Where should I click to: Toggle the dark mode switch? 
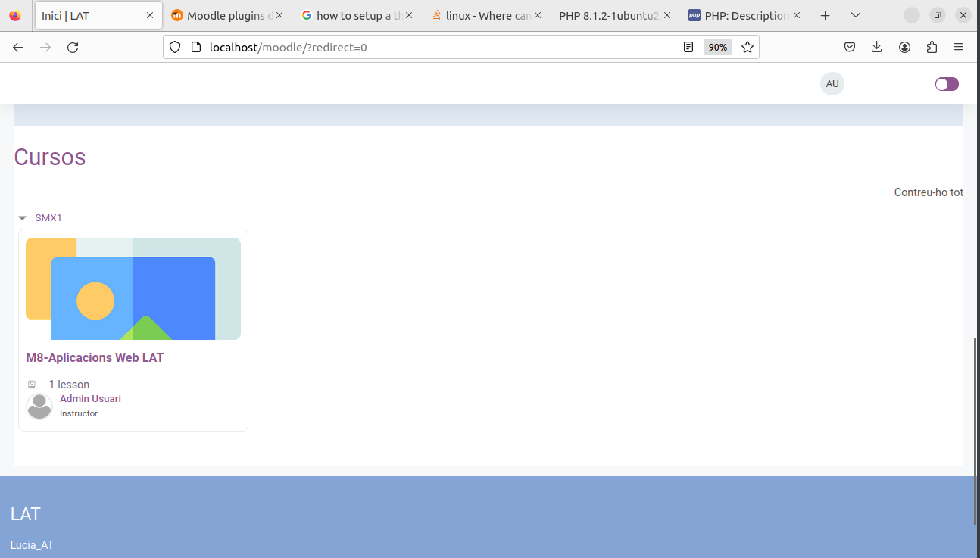946,84
